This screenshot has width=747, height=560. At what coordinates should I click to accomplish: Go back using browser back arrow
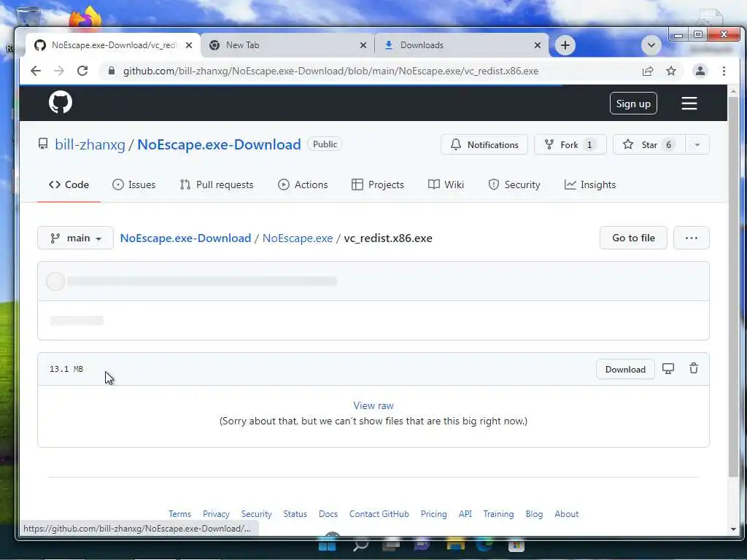pyautogui.click(x=36, y=71)
